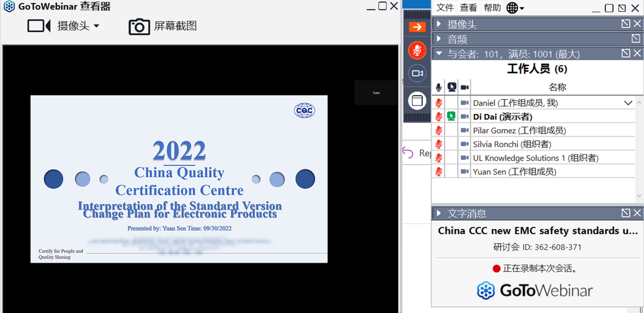Image resolution: width=644 pixels, height=313 pixels.
Task: Undock the 音频 panel
Action: click(636, 39)
